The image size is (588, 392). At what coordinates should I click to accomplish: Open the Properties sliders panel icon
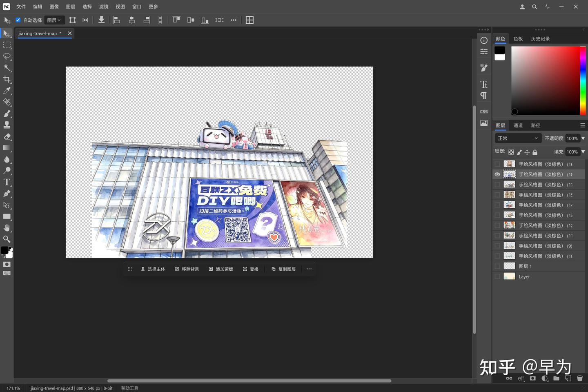(484, 51)
